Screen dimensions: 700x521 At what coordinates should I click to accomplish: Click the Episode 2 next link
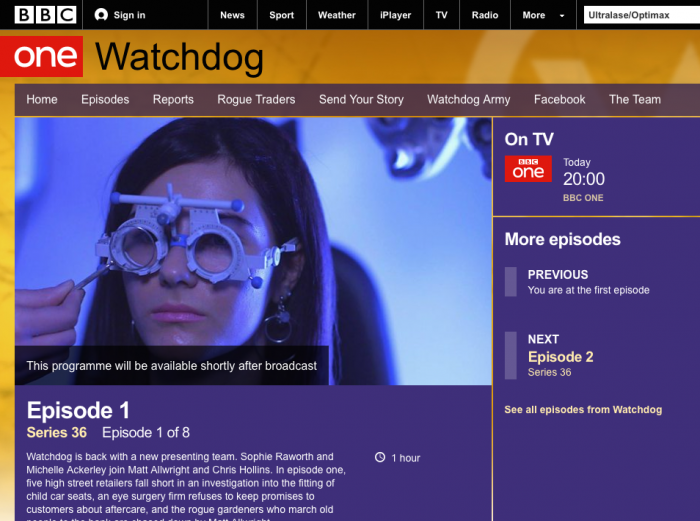pyautogui.click(x=560, y=357)
